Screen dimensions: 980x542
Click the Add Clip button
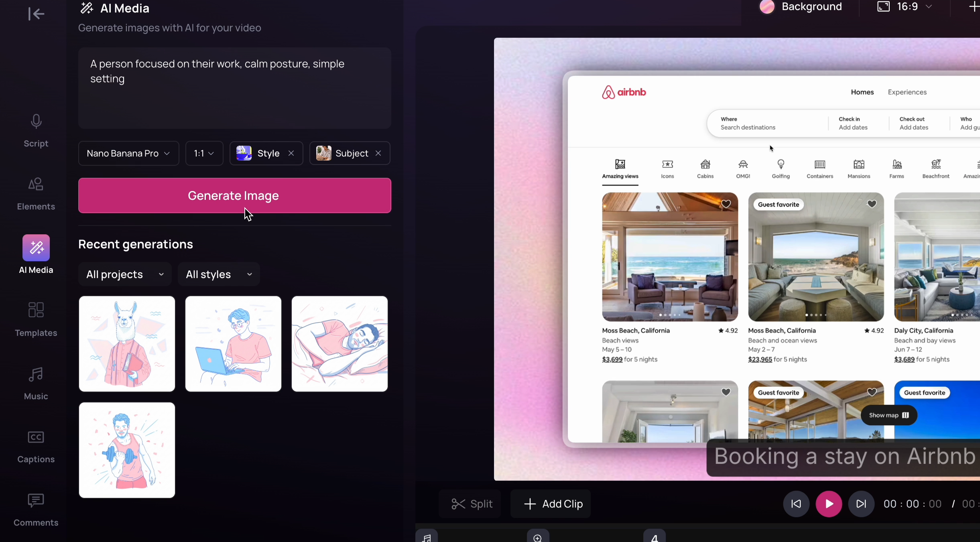(551, 504)
